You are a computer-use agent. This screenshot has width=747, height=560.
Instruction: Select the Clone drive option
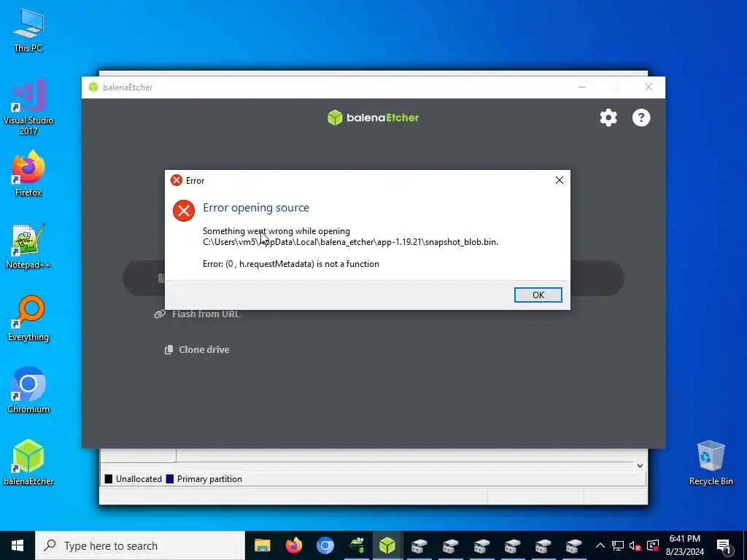(197, 349)
